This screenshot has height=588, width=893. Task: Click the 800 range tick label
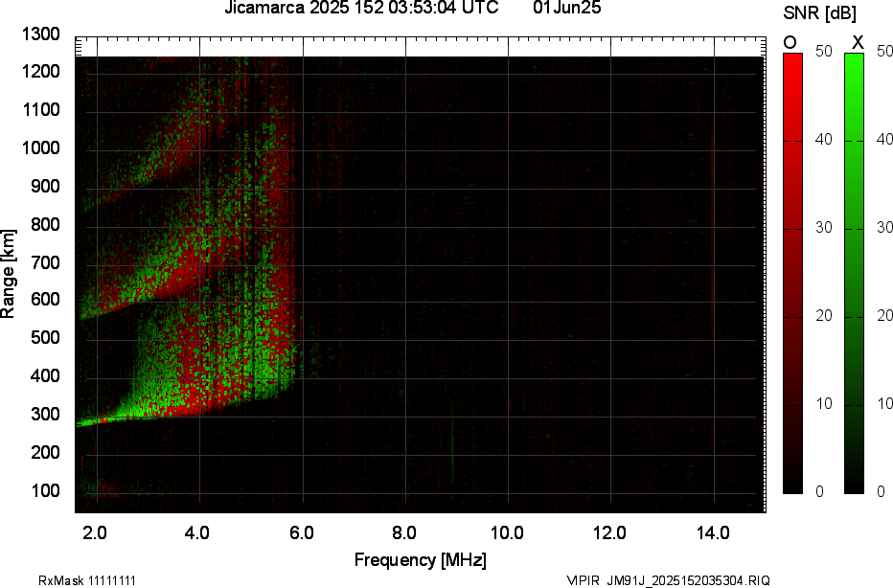click(x=44, y=224)
